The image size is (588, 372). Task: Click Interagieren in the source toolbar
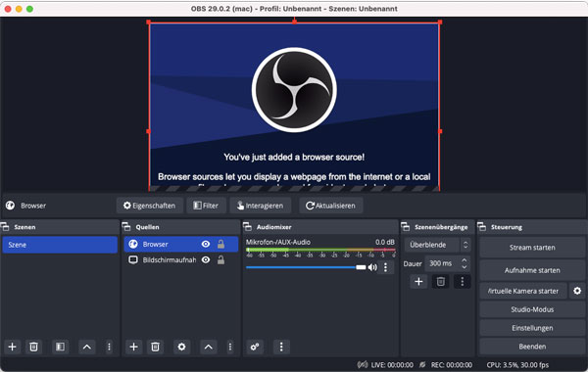(260, 206)
